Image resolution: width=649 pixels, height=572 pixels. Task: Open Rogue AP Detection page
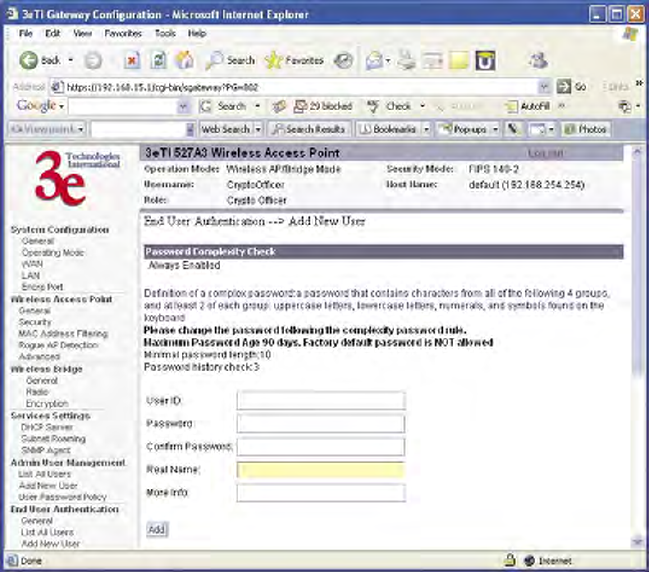tap(58, 345)
